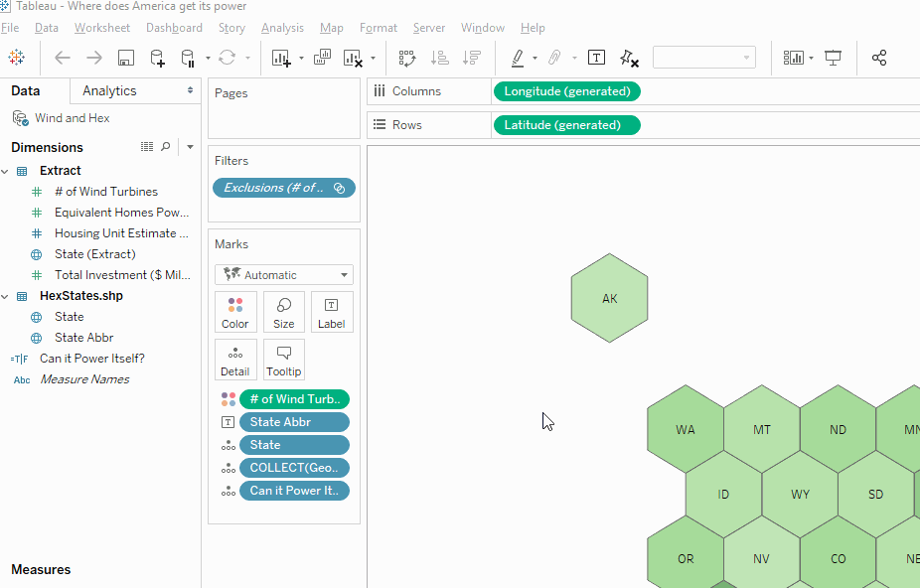Image resolution: width=920 pixels, height=588 pixels.
Task: Click the View data grid icon in Dimensions
Action: tap(147, 147)
